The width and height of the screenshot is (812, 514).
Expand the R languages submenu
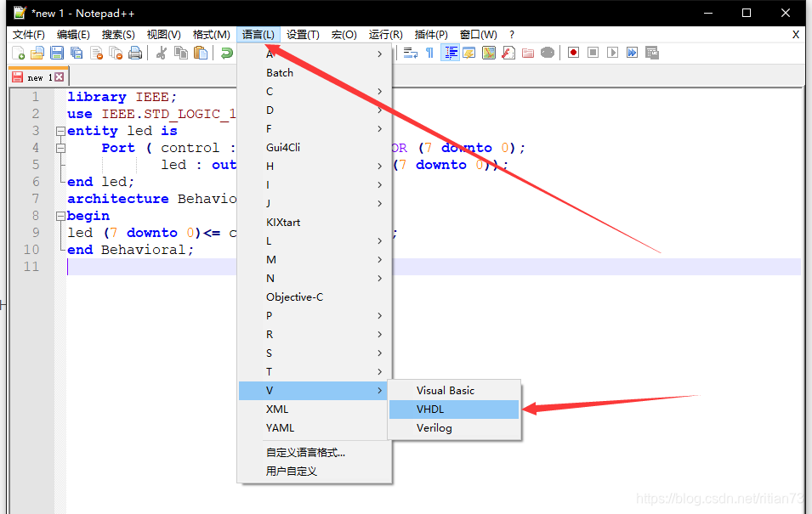[x=315, y=335]
